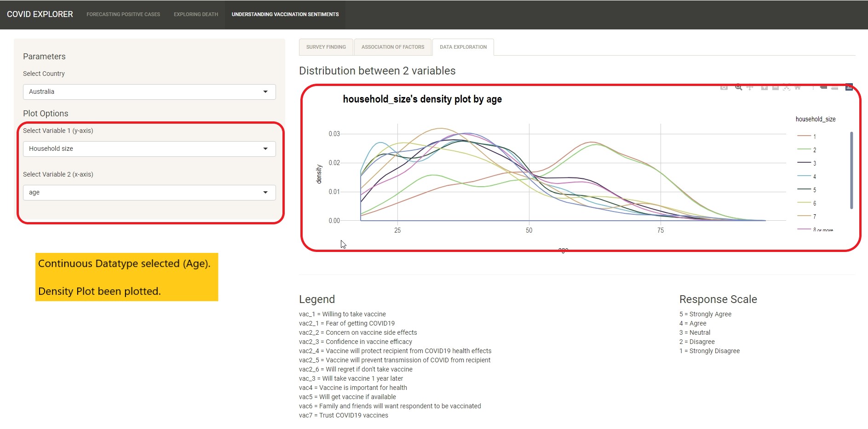Viewport: 868px width, 429px height.
Task: Switch to the Survey Finding tab
Action: [326, 47]
